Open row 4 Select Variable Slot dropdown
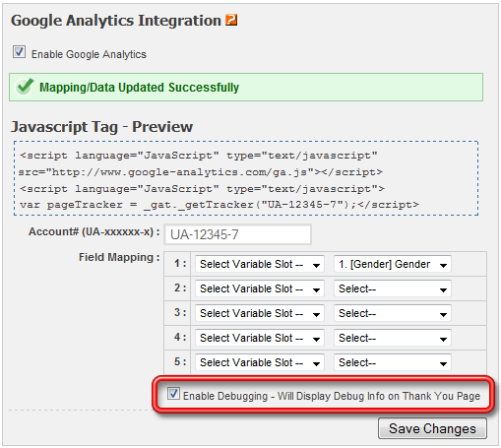Screen dimensions: 501x448 click(260, 338)
